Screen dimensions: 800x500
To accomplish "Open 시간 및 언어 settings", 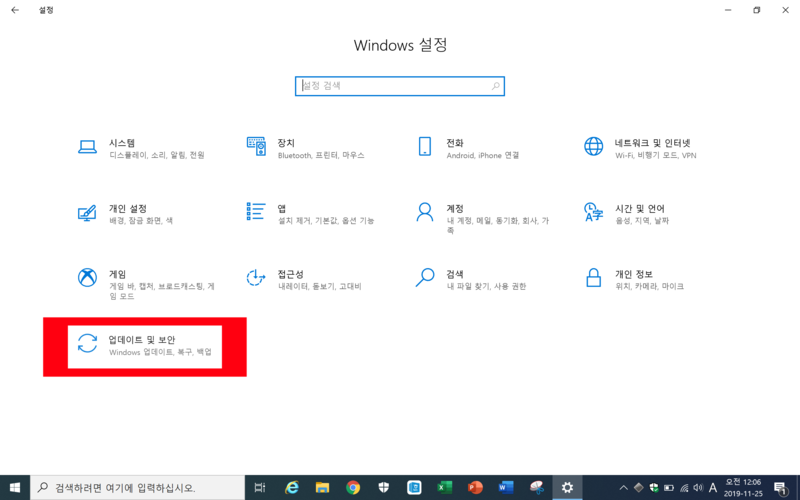I will click(628, 214).
